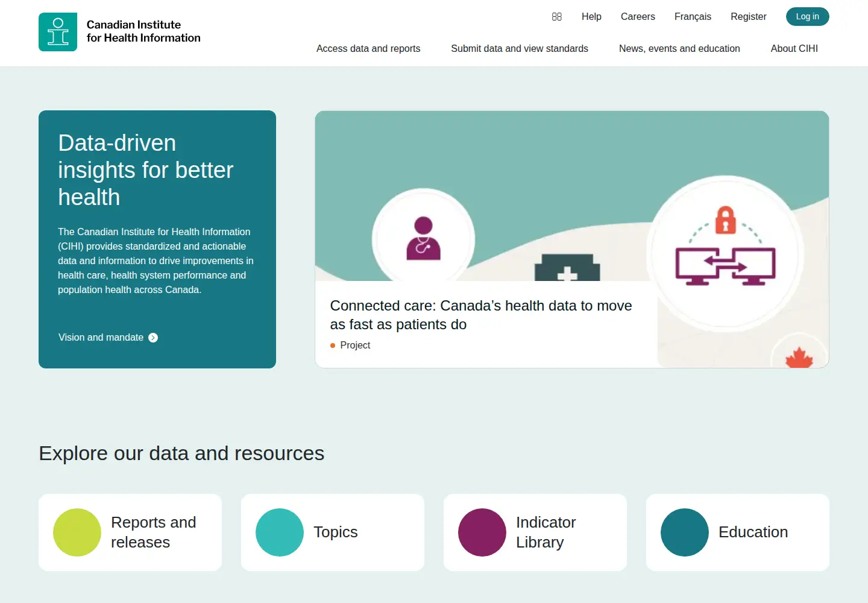
Task: Open the Careers link
Action: (638, 17)
